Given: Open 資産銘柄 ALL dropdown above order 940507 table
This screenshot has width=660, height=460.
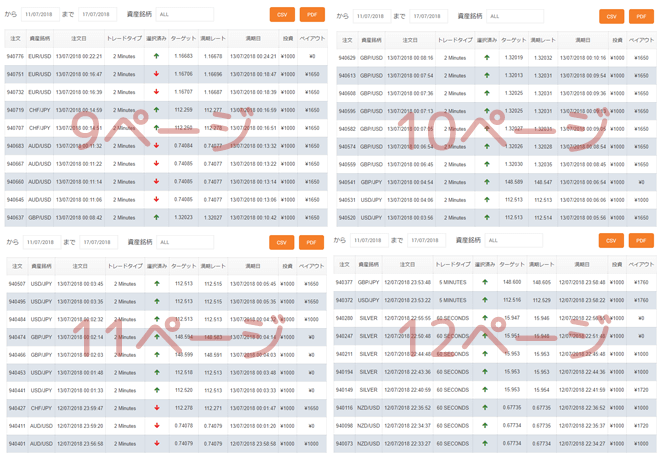Looking at the screenshot, I should (185, 242).
